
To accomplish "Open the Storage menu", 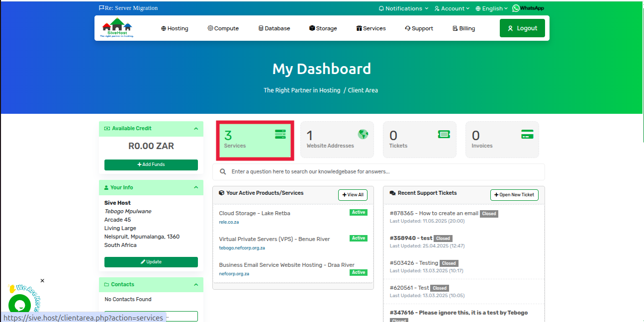I will 323,28.
